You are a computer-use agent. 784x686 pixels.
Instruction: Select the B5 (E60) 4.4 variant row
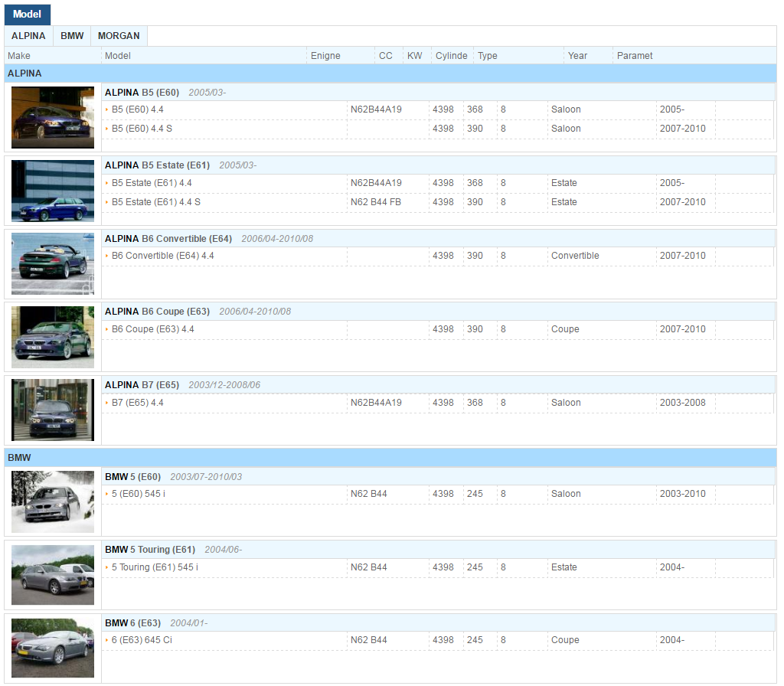click(x=138, y=109)
